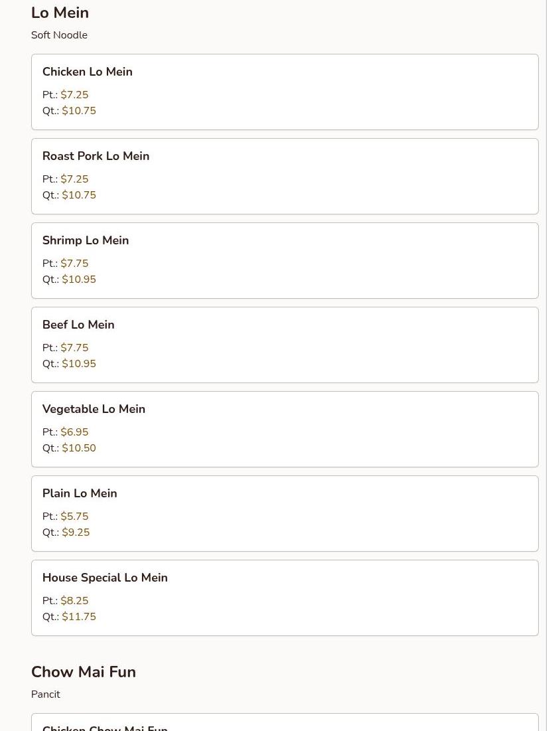
Task: Click the Soft Noodle subtitle text
Action: tap(59, 35)
